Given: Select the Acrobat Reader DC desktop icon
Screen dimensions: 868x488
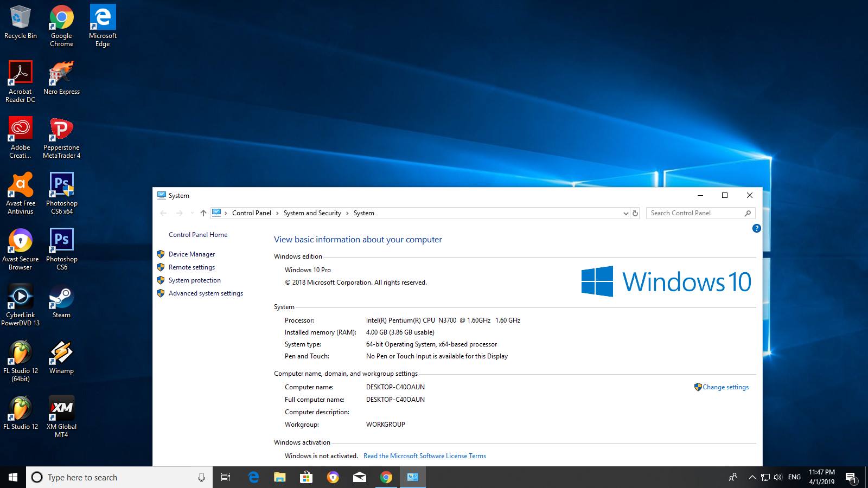Looking at the screenshot, I should 20,82.
